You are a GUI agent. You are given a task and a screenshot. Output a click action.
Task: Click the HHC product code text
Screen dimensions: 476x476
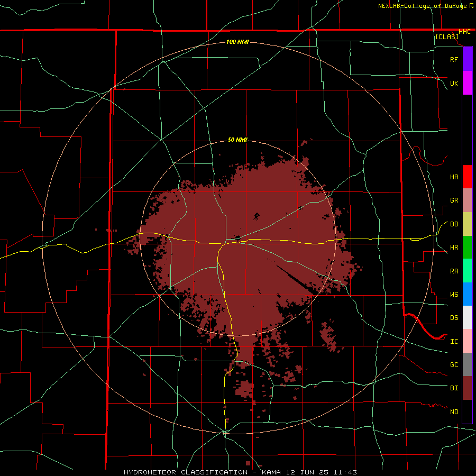[464, 32]
